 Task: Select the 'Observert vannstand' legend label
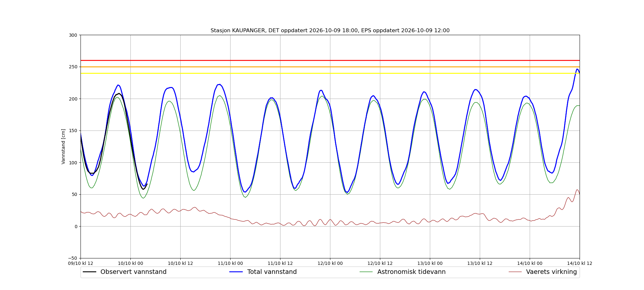(x=133, y=272)
